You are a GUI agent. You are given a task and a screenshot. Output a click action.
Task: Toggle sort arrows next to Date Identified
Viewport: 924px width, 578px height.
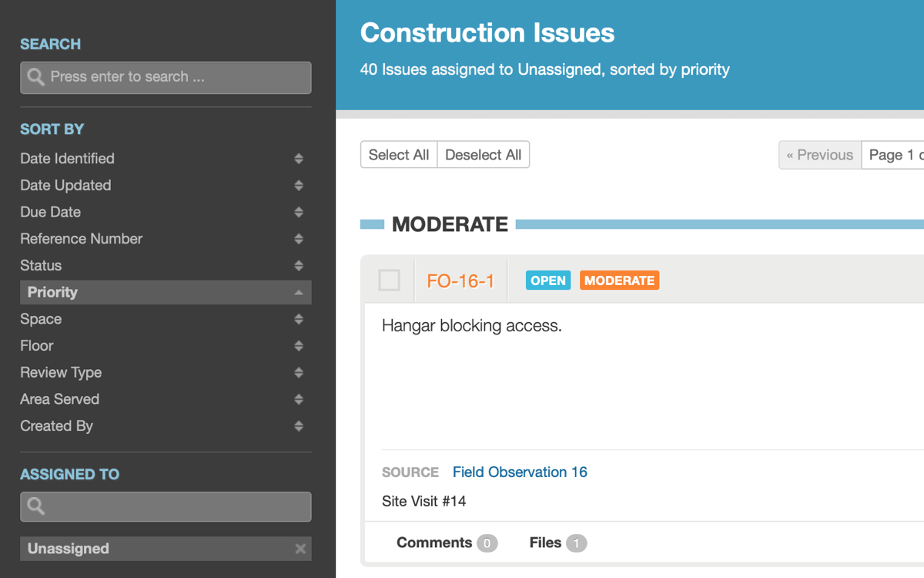pyautogui.click(x=299, y=159)
